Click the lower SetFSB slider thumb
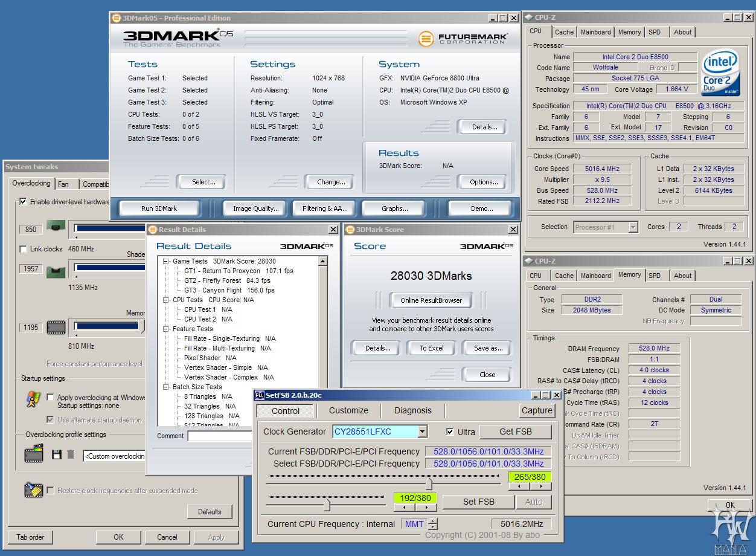 pos(327,504)
